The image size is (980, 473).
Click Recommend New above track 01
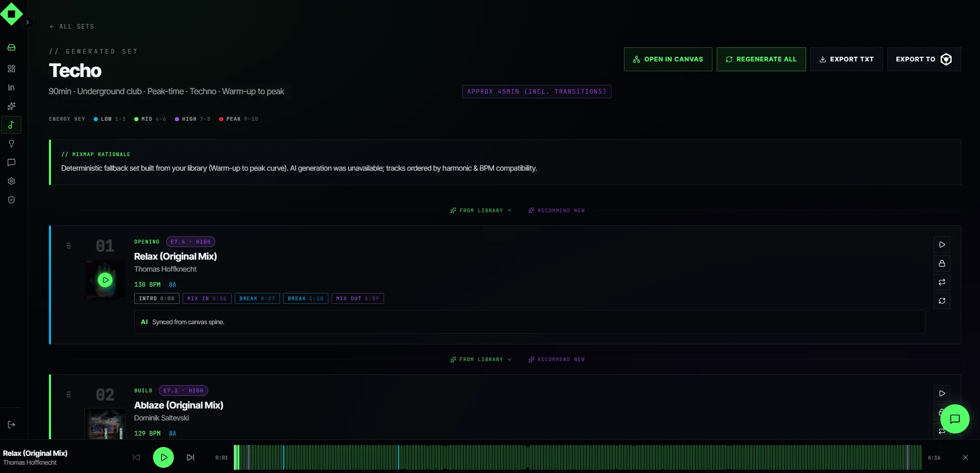click(x=556, y=211)
